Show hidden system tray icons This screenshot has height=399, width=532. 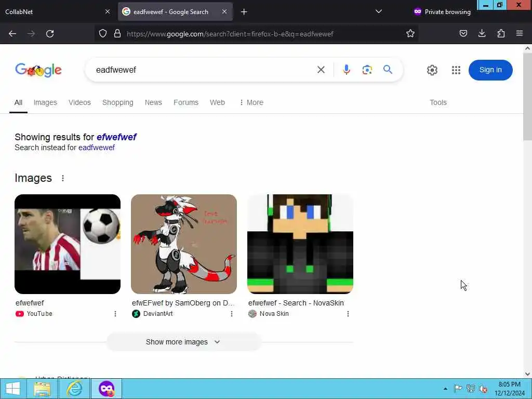445,389
